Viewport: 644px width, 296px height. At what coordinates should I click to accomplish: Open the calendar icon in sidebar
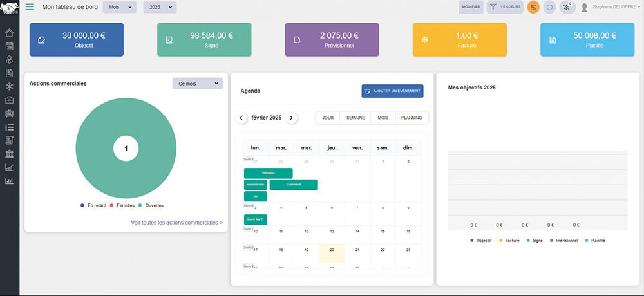tap(9, 46)
